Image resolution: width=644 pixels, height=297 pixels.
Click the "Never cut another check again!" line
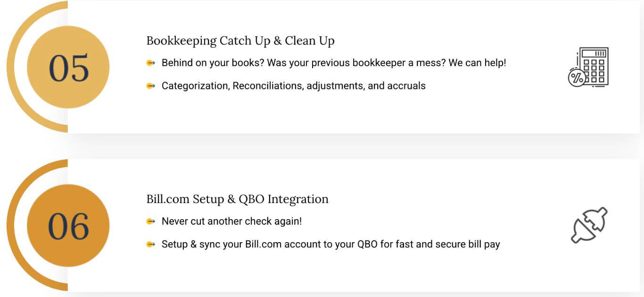[231, 221]
